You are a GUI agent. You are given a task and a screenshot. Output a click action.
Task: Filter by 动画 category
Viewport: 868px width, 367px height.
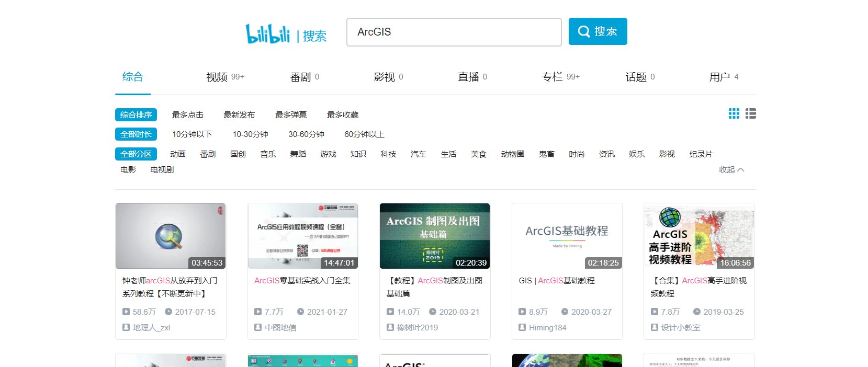tap(178, 154)
